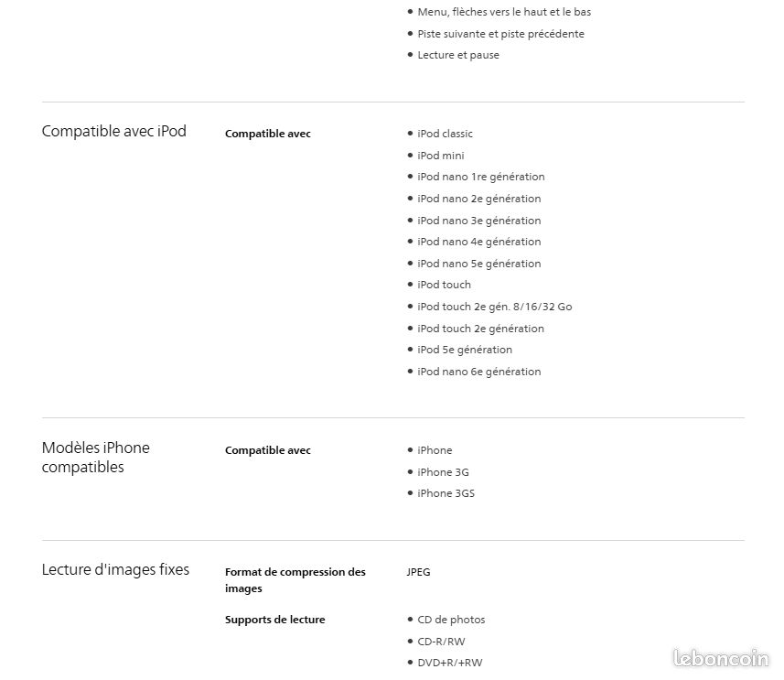Click 'iPod 5e génération' entry
The width and height of the screenshot is (784, 680).
point(465,350)
